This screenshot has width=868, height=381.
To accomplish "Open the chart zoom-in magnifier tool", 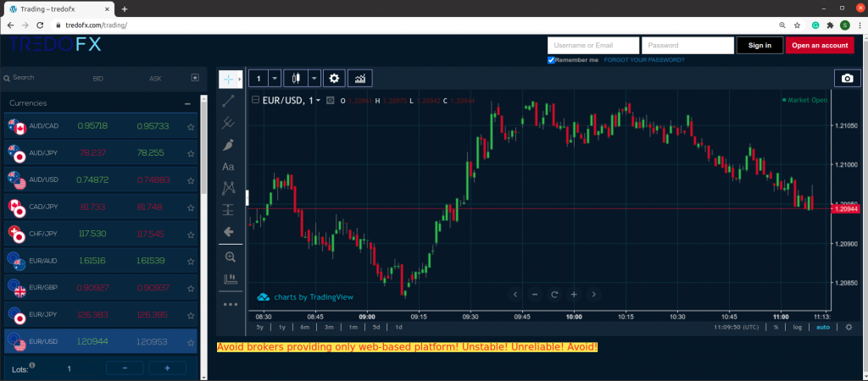I will tap(228, 256).
